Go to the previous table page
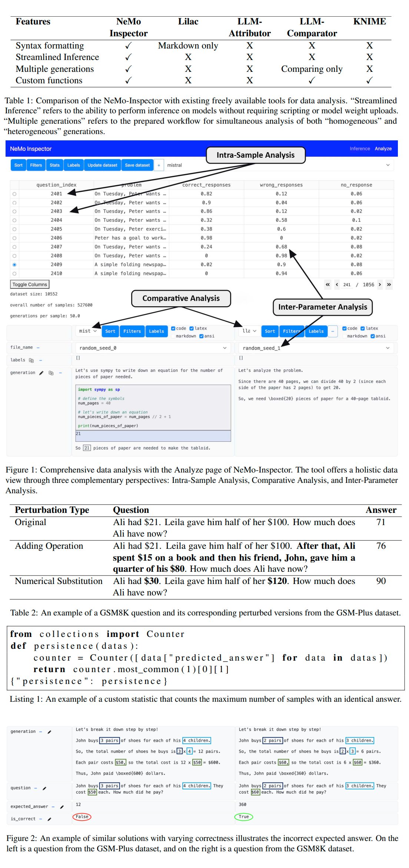 point(337,284)
